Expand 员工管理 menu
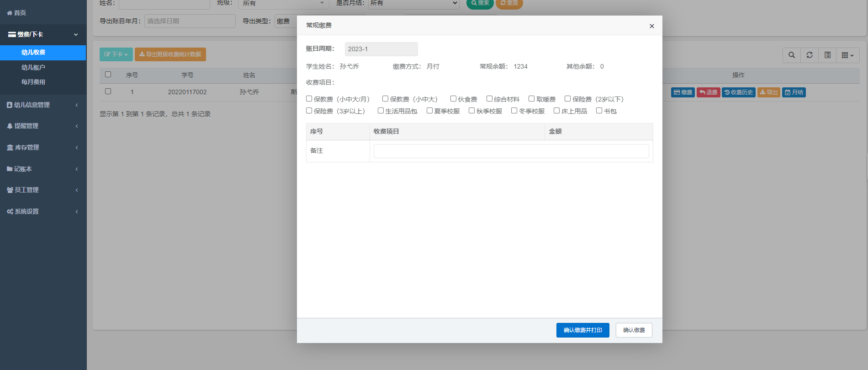 (x=43, y=190)
